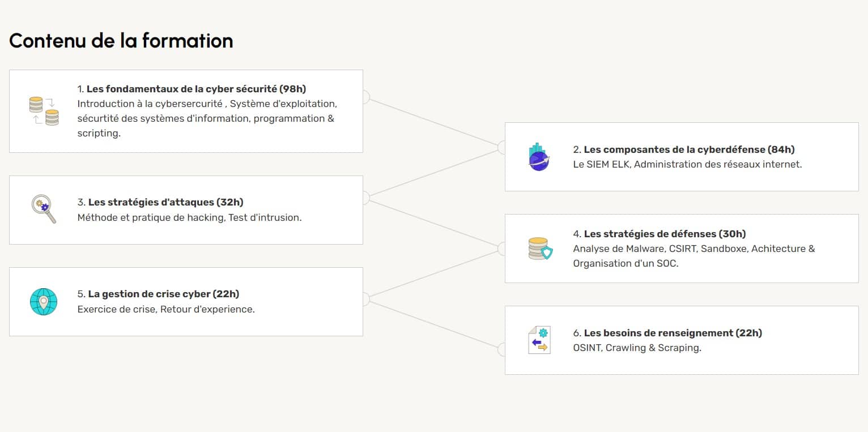
Task: Click the magnifying glass gears icon
Action: pyautogui.click(x=44, y=209)
